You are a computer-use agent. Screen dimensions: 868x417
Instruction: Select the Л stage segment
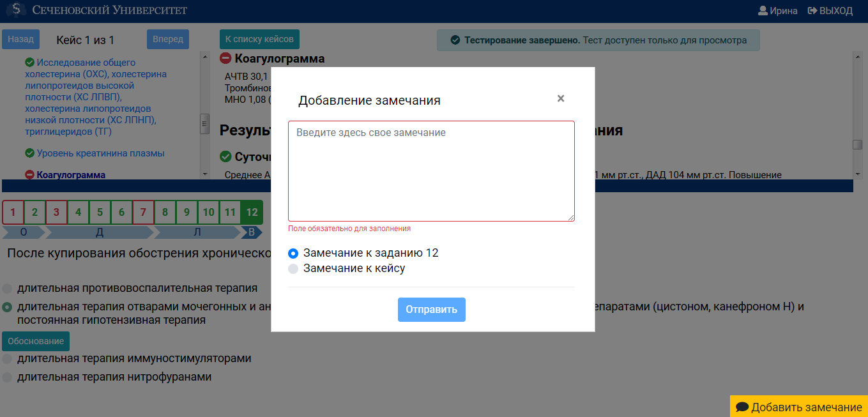(198, 232)
